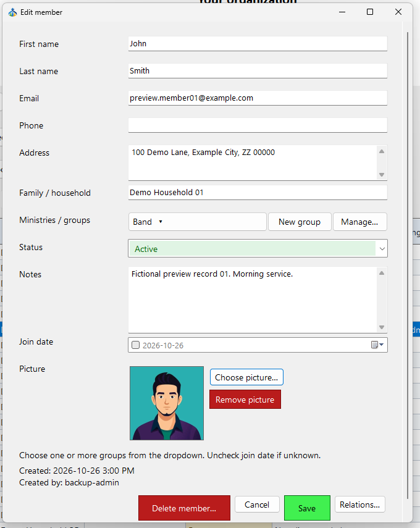The height and width of the screenshot is (528, 420).
Task: Open the Join date calendar picker icon
Action: (377, 345)
